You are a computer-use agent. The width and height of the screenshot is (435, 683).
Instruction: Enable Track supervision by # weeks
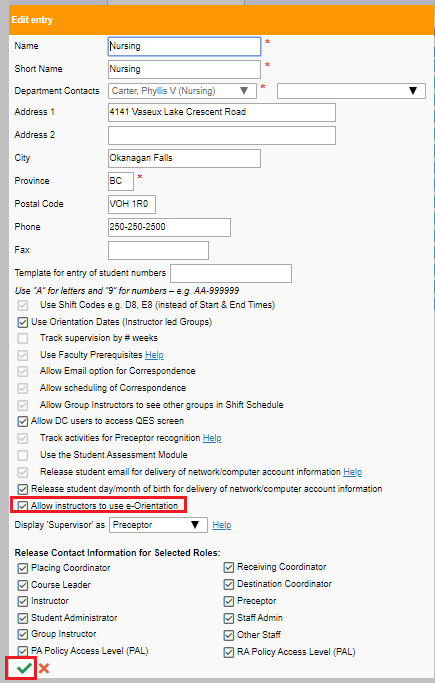coord(23,338)
